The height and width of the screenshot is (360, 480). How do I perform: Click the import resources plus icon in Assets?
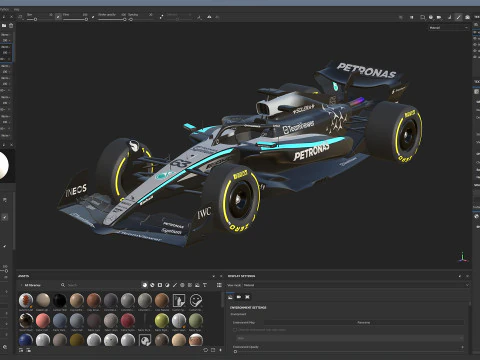point(220,350)
